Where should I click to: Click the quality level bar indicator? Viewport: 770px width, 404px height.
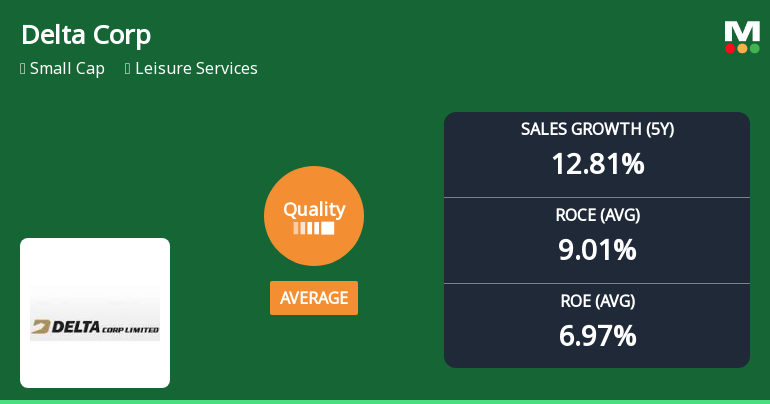point(314,228)
